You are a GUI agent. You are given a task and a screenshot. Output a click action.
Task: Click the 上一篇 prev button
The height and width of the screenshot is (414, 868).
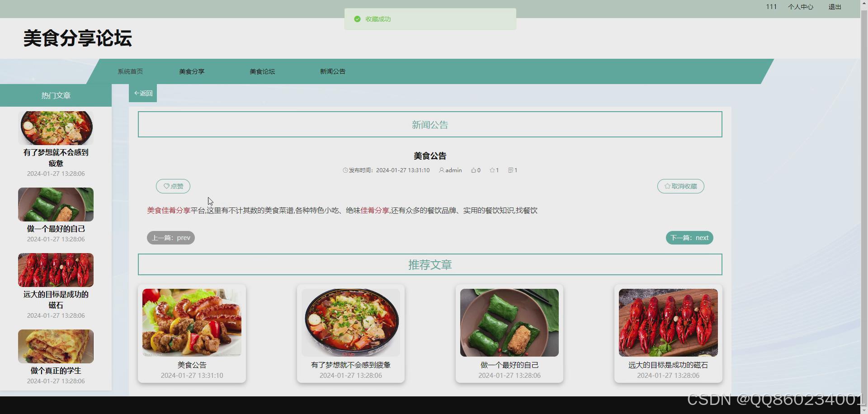170,237
